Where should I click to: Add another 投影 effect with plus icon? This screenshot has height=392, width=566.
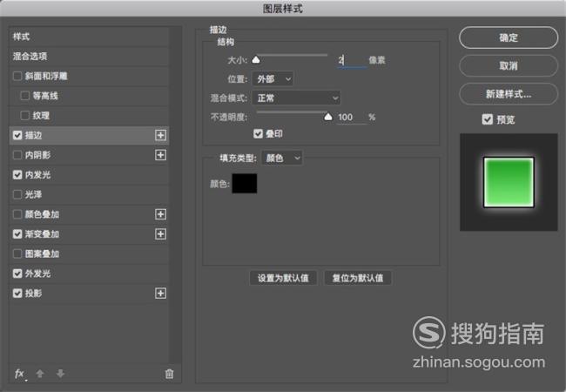pyautogui.click(x=160, y=294)
